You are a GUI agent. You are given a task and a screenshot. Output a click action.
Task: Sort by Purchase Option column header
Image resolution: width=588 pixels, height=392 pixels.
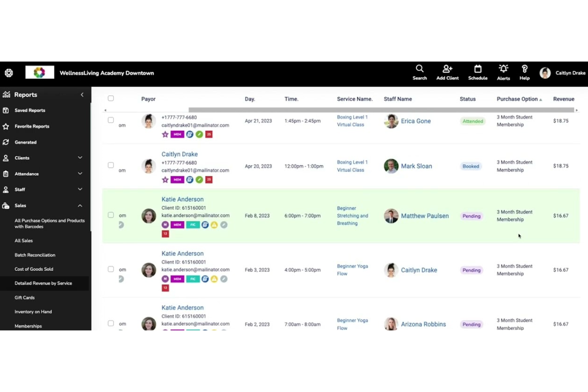[517, 99]
